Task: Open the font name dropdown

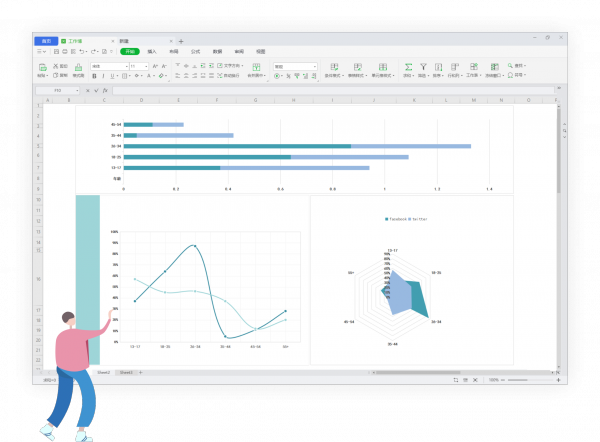Action: [x=108, y=66]
